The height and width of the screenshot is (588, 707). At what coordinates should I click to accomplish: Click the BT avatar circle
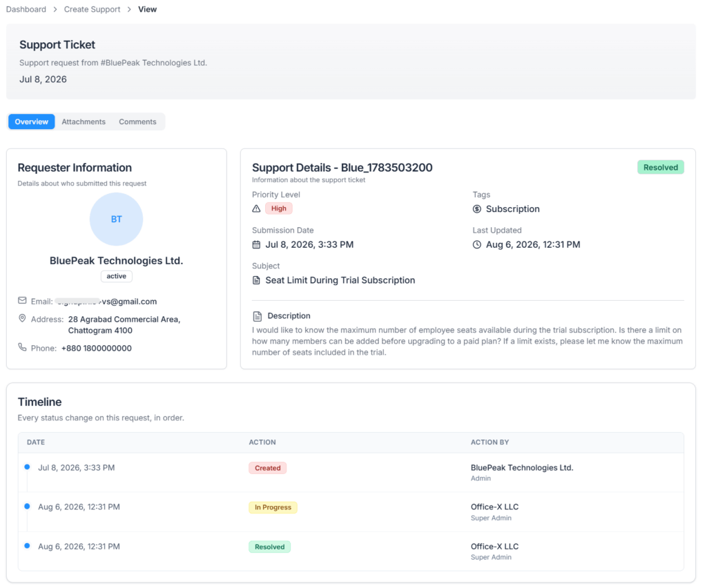tap(116, 219)
